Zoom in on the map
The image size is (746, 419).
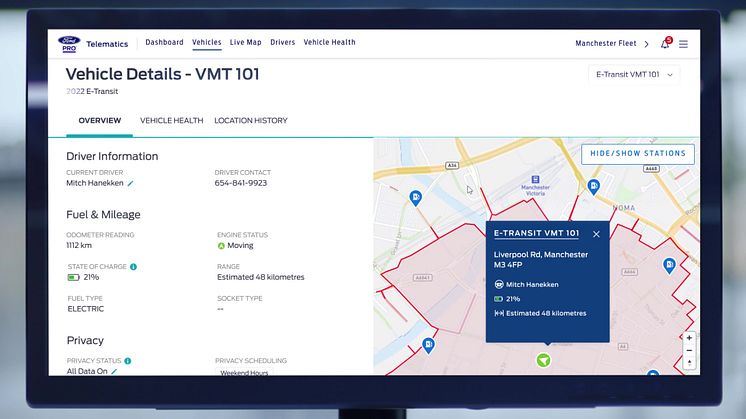(689, 338)
